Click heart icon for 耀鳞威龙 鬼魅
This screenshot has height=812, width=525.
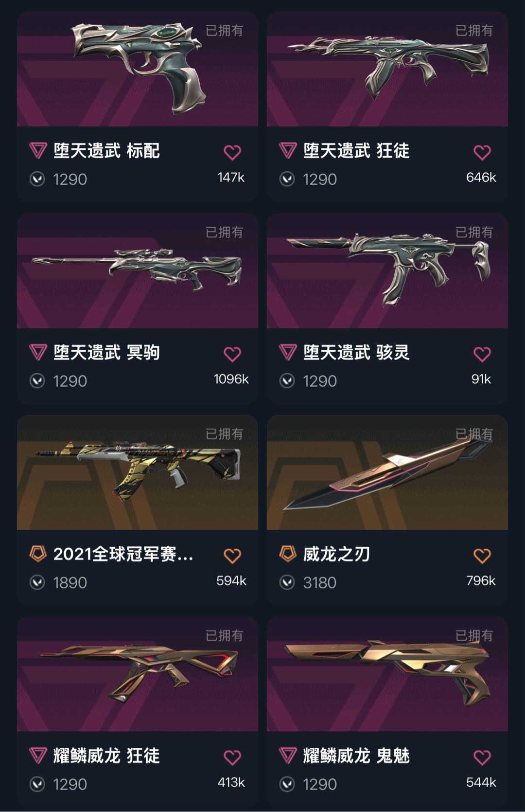482,758
